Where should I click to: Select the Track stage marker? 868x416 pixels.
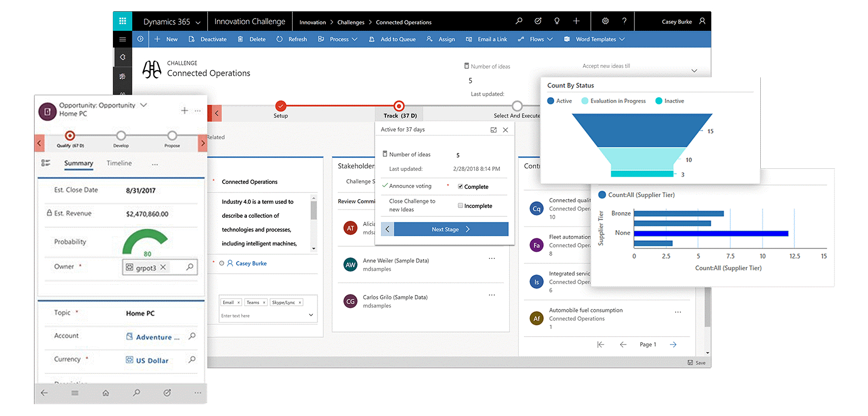(399, 106)
